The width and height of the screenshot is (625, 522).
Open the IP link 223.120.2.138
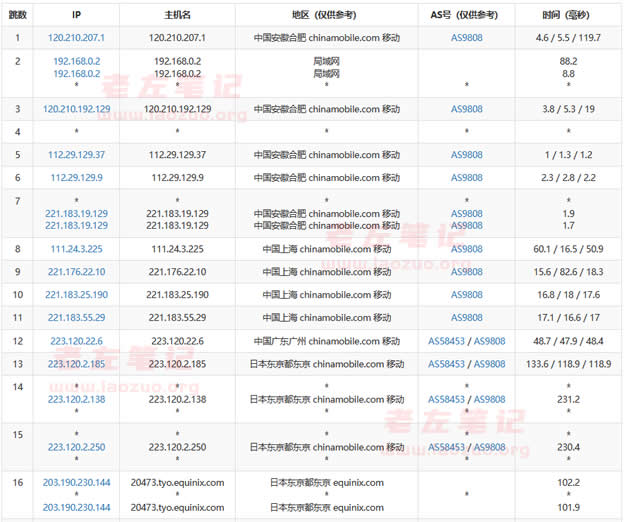tap(77, 399)
